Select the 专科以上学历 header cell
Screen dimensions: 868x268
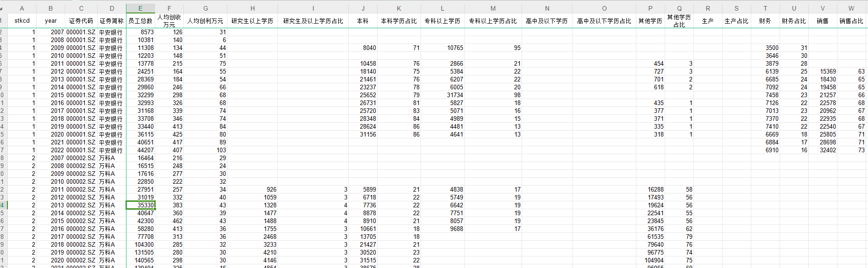tap(442, 21)
